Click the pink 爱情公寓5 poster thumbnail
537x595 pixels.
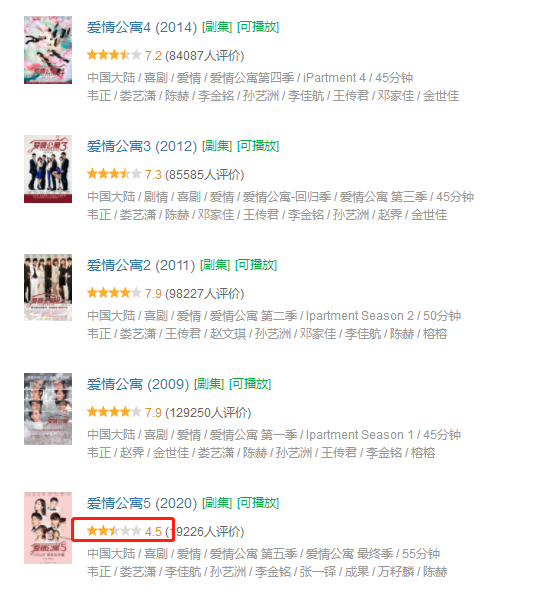(48, 528)
